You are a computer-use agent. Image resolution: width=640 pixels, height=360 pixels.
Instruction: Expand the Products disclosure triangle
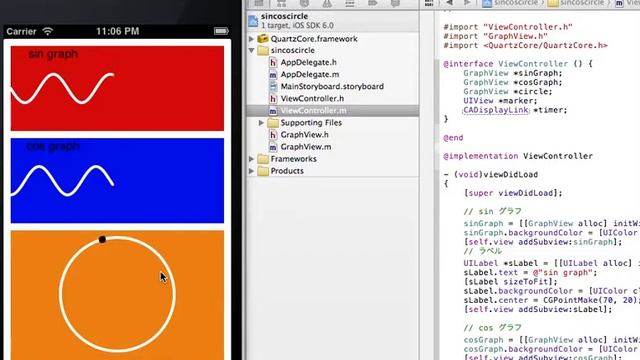pyautogui.click(x=251, y=171)
